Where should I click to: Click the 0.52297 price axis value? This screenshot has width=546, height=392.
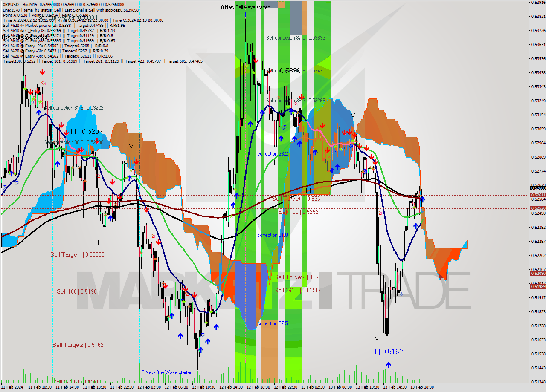[538, 241]
